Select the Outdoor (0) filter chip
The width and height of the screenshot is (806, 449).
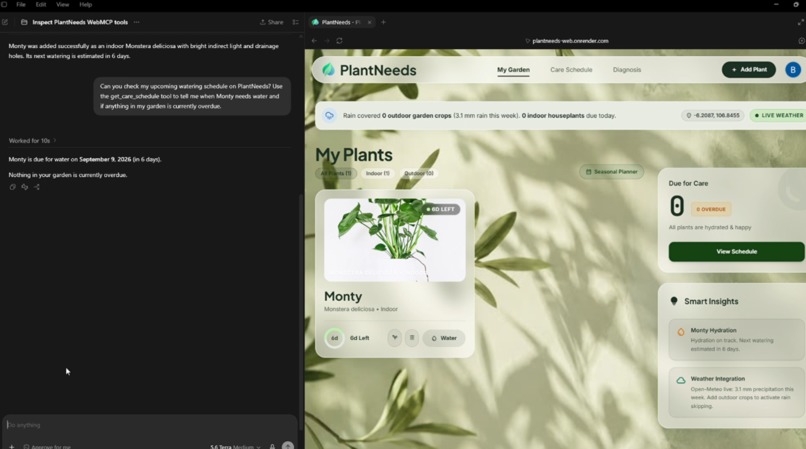tap(418, 173)
